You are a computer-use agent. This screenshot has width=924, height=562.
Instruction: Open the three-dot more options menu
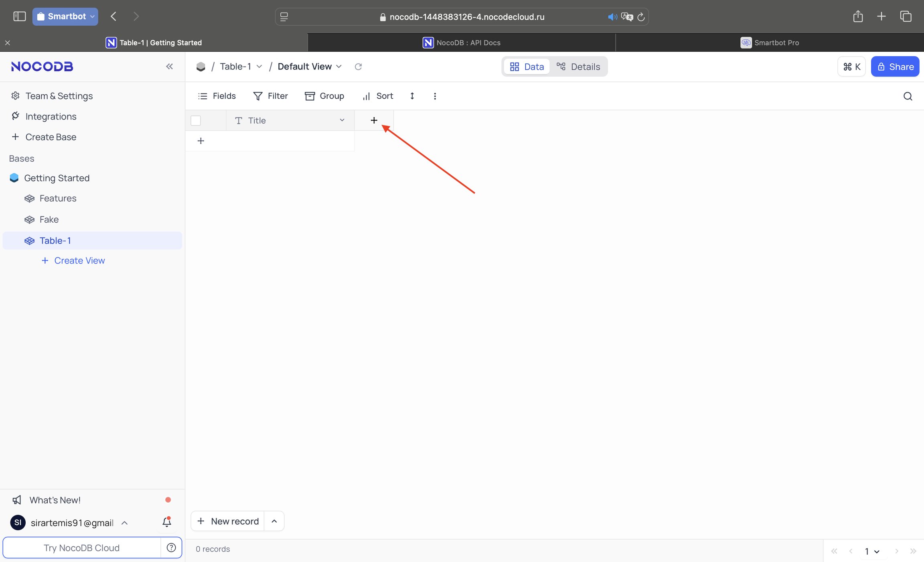click(x=435, y=96)
